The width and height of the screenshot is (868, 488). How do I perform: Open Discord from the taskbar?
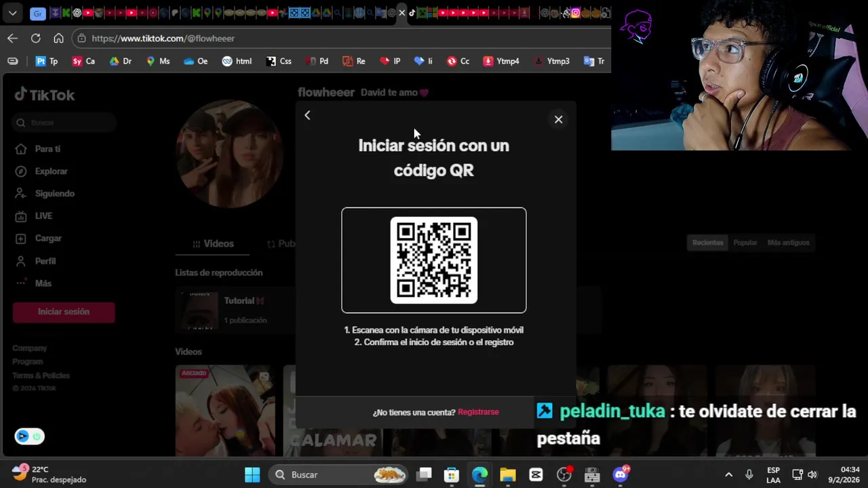(620, 475)
